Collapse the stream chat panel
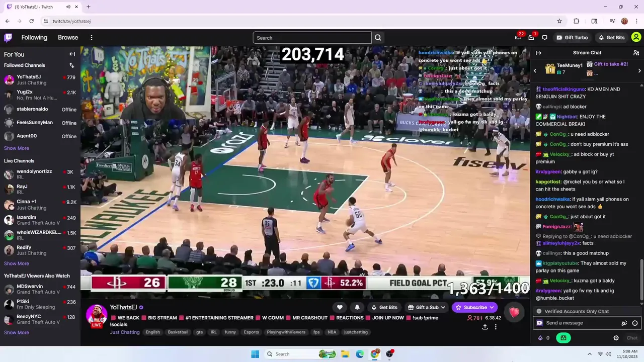The width and height of the screenshot is (644, 362). [x=538, y=53]
